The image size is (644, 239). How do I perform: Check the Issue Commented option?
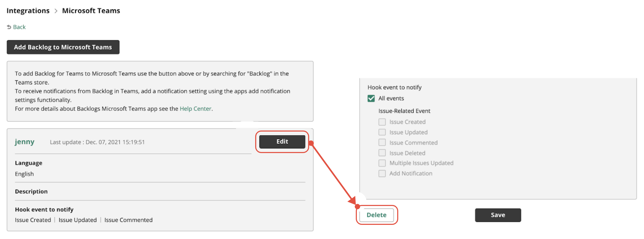point(382,142)
